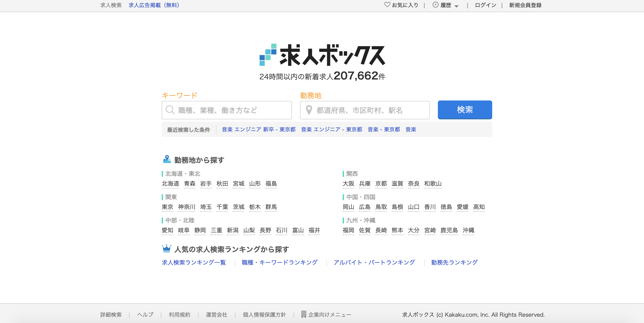Click the Kyujin Box logo
This screenshot has height=323, width=644.
coord(322,55)
